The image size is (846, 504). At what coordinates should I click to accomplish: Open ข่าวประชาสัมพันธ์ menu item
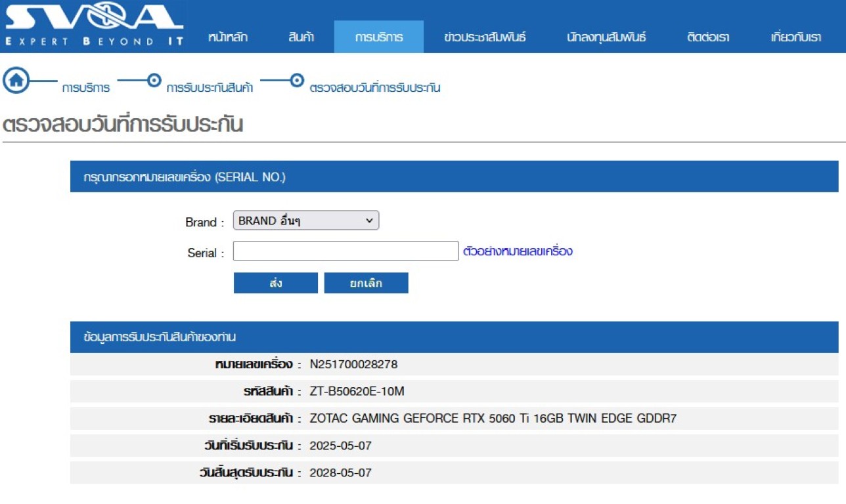click(x=485, y=37)
